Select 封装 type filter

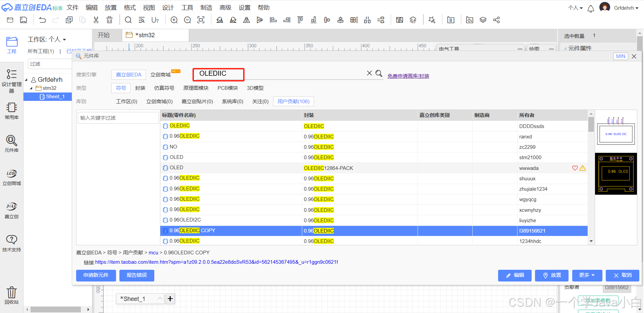[x=140, y=88]
